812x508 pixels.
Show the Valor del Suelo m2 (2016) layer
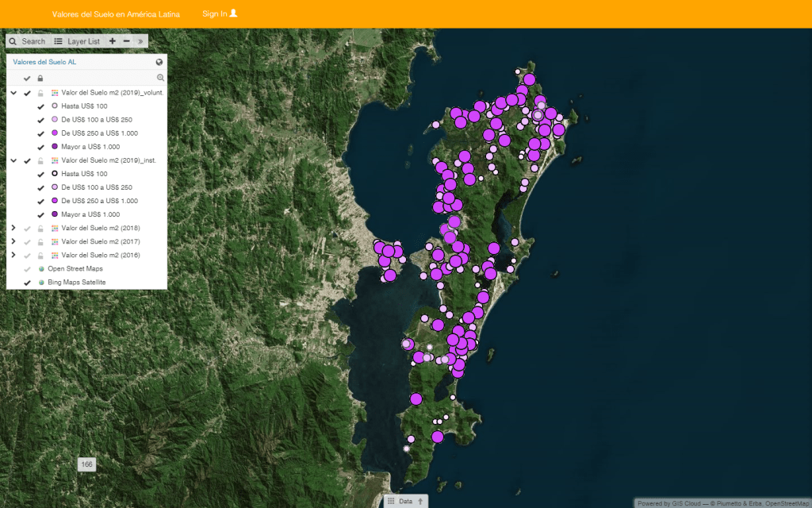click(27, 256)
